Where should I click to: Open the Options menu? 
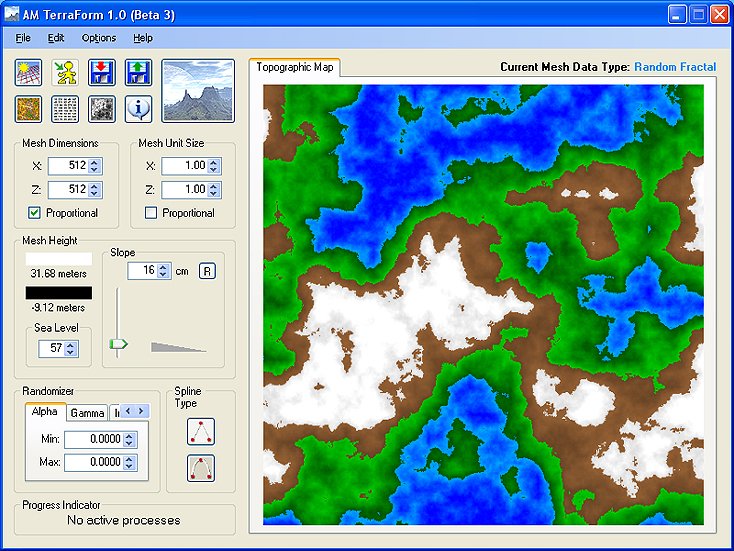99,38
